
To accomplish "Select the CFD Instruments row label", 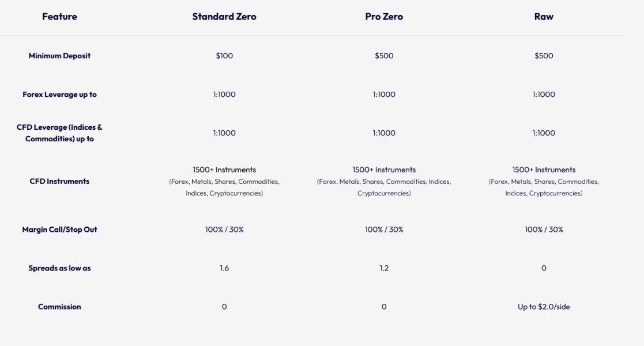I will coord(59,182).
